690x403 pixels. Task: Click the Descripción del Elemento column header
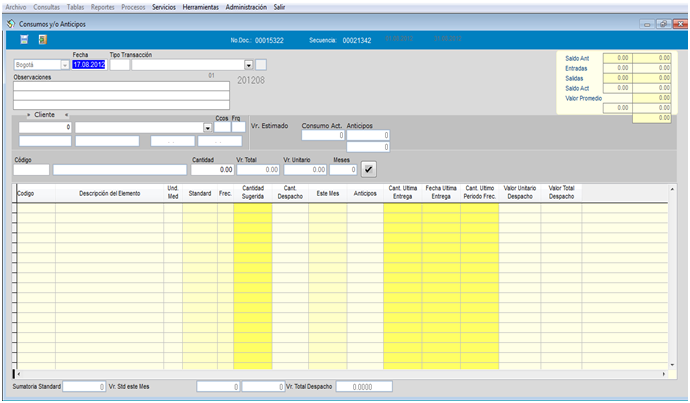pos(110,193)
